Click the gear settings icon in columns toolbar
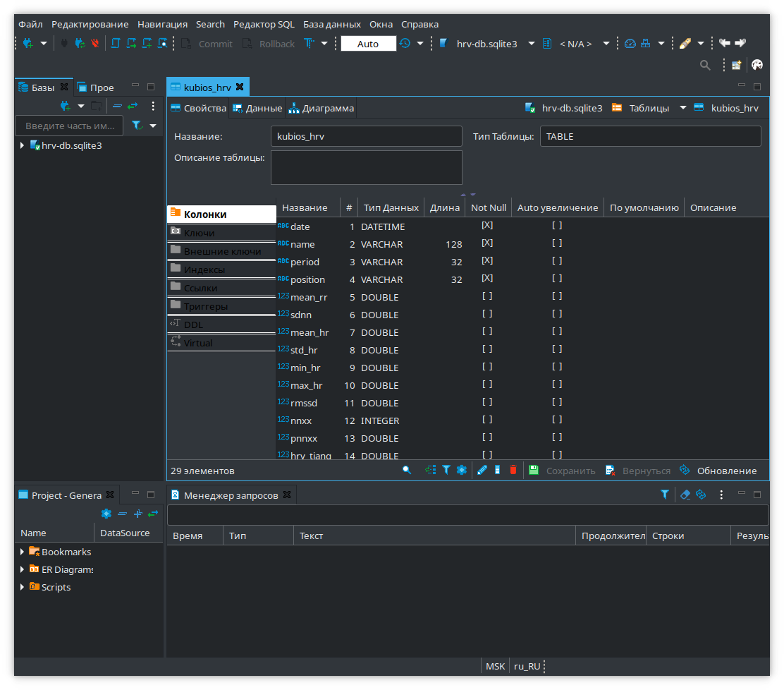Screen dimensions: 784x690 point(462,471)
